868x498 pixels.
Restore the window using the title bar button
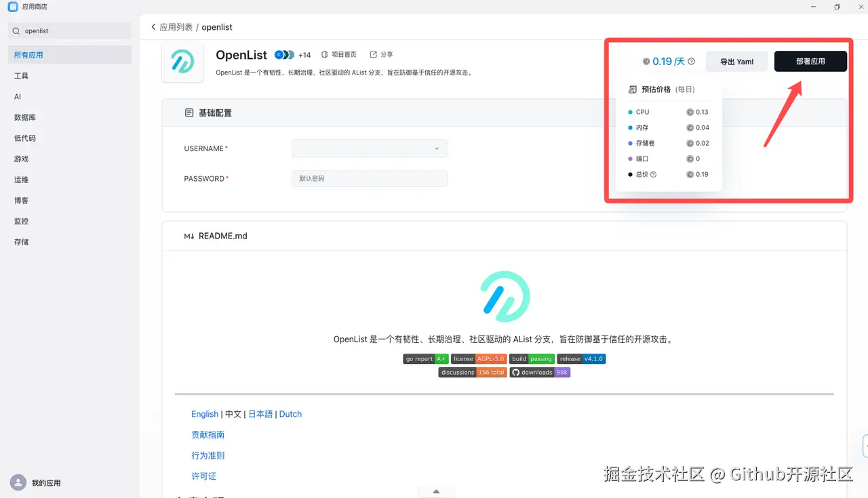pyautogui.click(x=837, y=7)
